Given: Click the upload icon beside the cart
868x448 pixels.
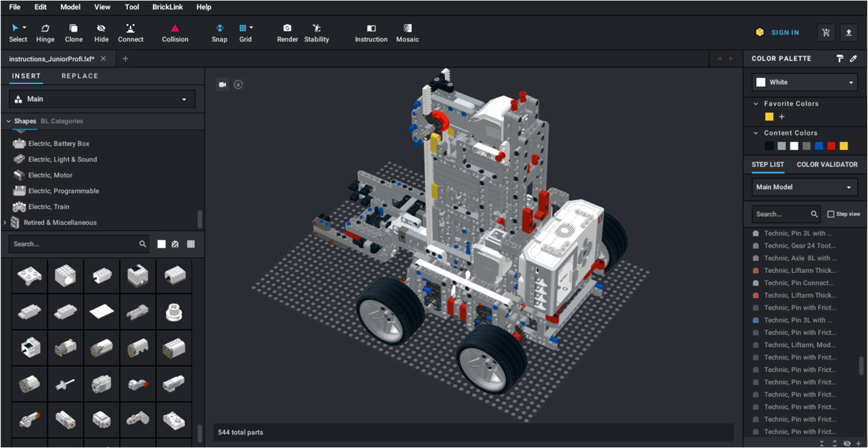Looking at the screenshot, I should point(849,32).
